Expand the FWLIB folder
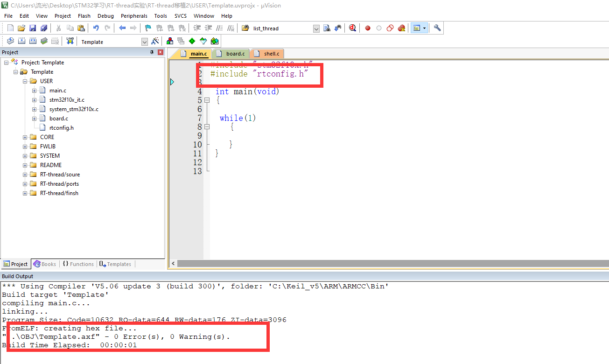The width and height of the screenshot is (609, 364). tap(25, 147)
